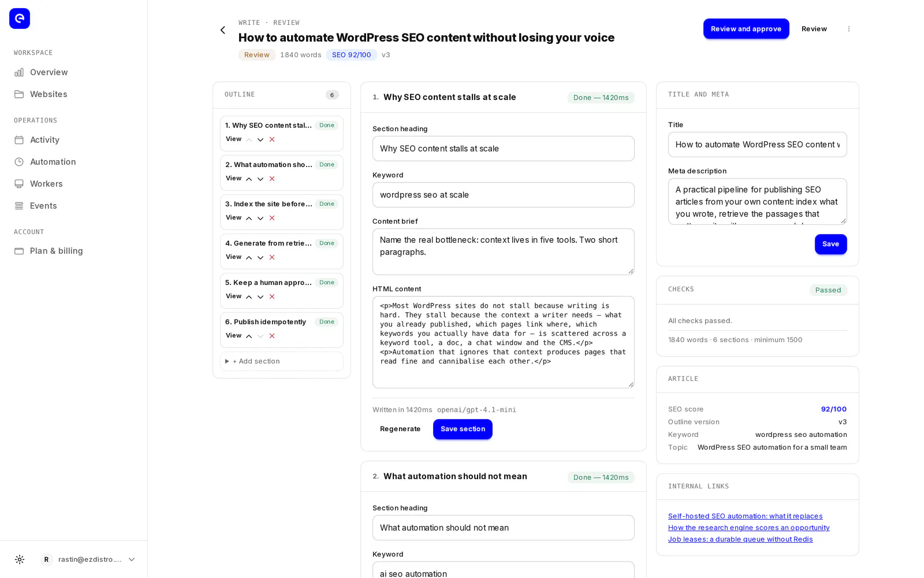924x578 pixels.
Task: Save the title and meta
Action: click(x=830, y=244)
